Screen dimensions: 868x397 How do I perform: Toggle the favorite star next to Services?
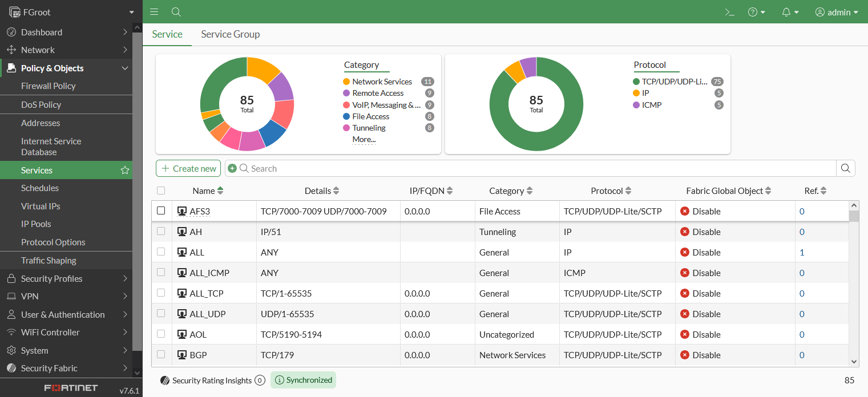click(x=124, y=170)
